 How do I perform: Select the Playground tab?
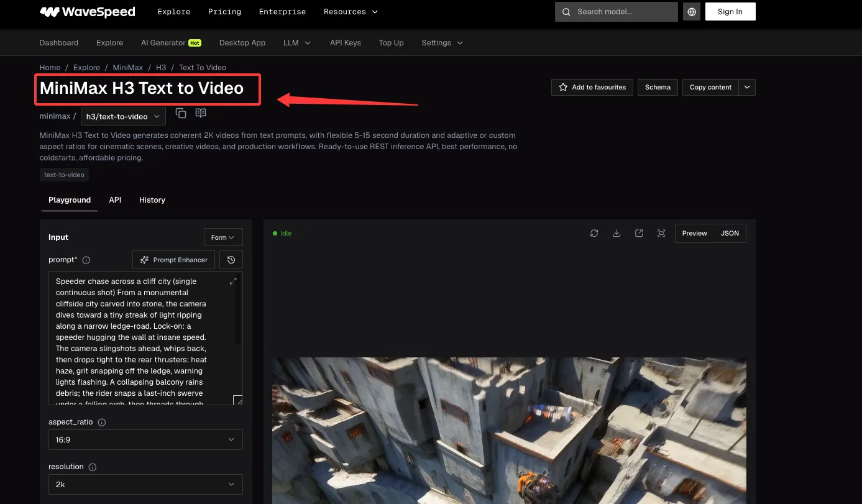tap(70, 200)
